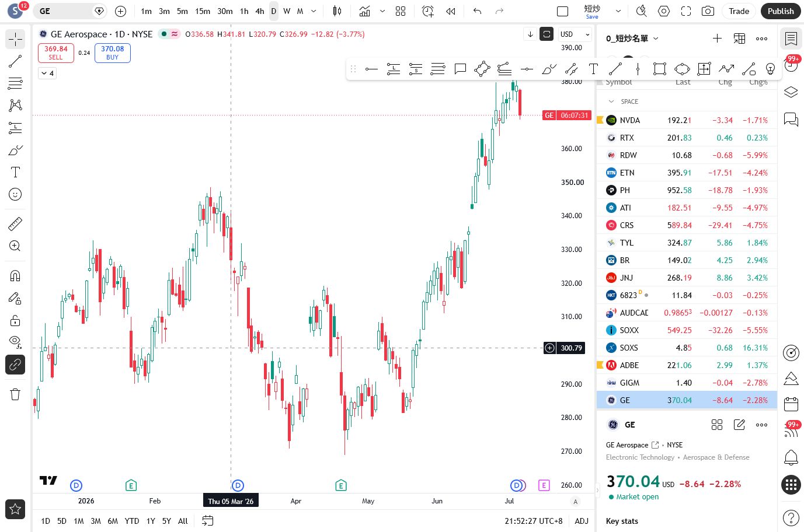Expand the collapsed indicators legend showing 4
The width and height of the screenshot is (804, 532).
(47, 73)
